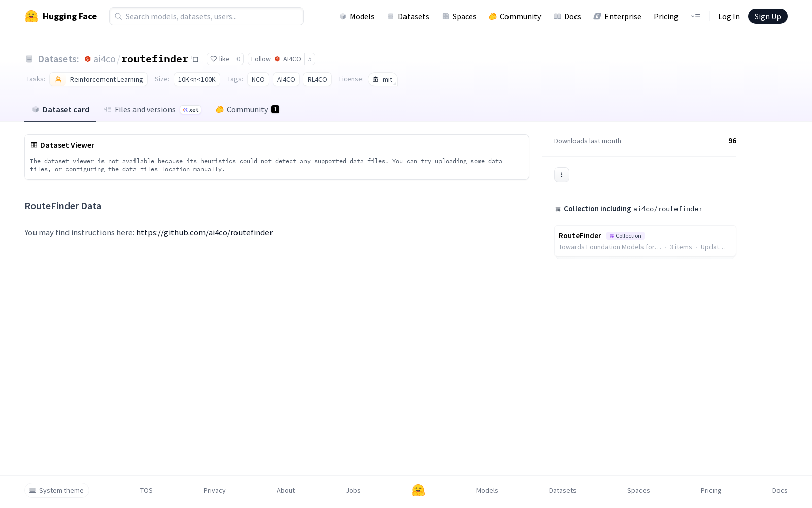
Task: Click the follower count 5
Action: click(310, 59)
